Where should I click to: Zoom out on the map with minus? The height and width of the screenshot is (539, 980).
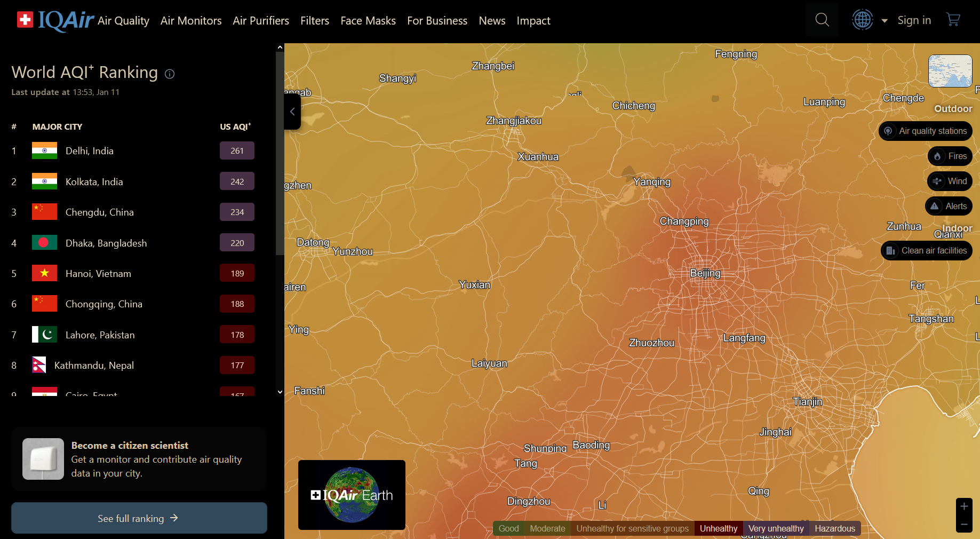point(964,525)
